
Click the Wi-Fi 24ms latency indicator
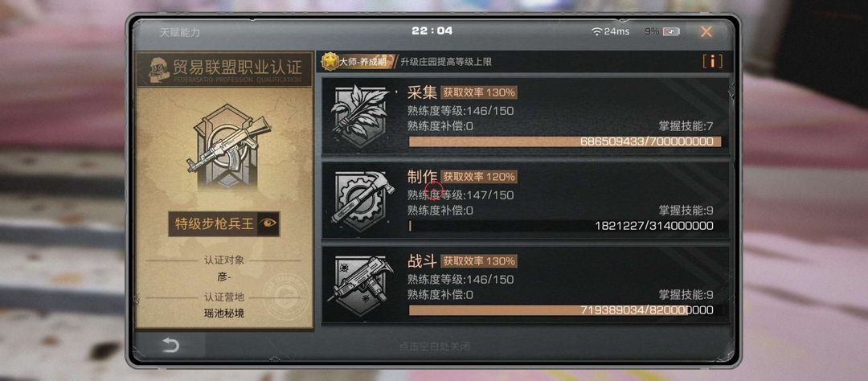coord(610,31)
